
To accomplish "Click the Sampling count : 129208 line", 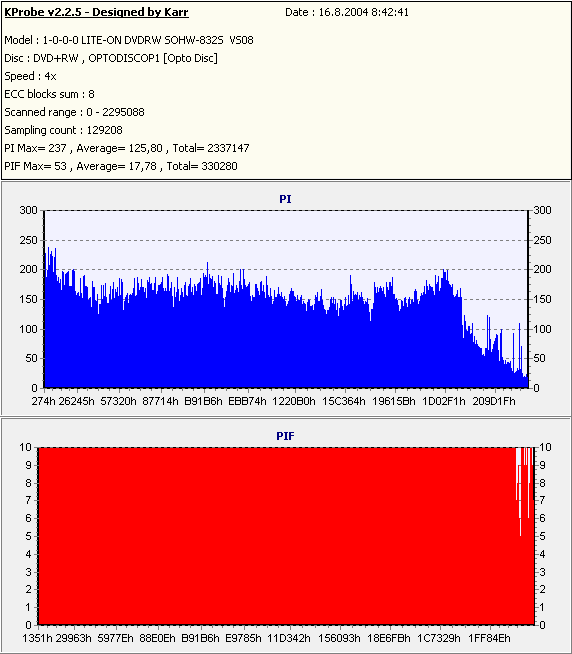I will [63, 130].
